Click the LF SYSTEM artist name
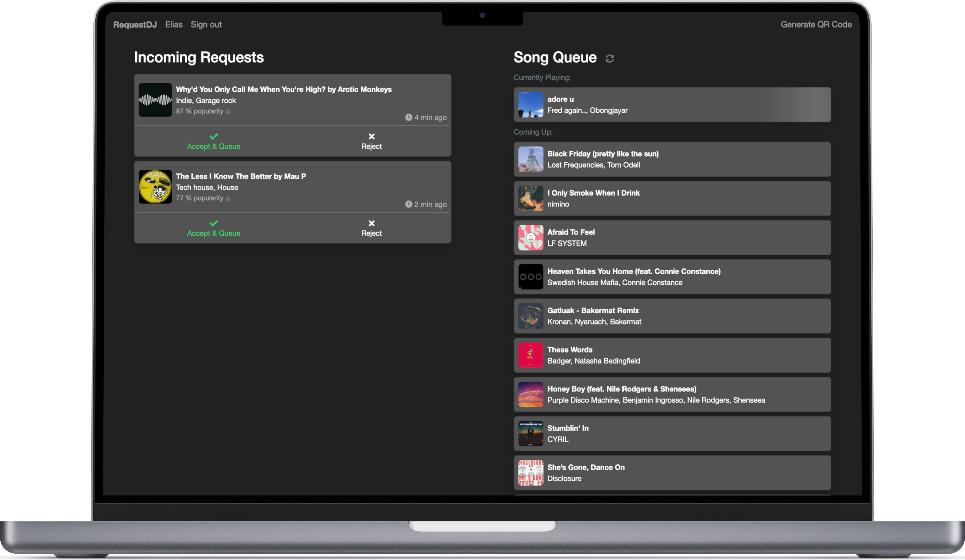Image resolution: width=965 pixels, height=560 pixels. pyautogui.click(x=567, y=243)
